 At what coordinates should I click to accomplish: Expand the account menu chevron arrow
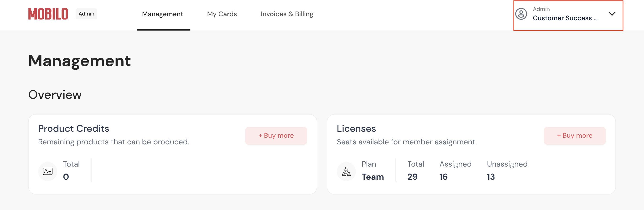pyautogui.click(x=612, y=14)
